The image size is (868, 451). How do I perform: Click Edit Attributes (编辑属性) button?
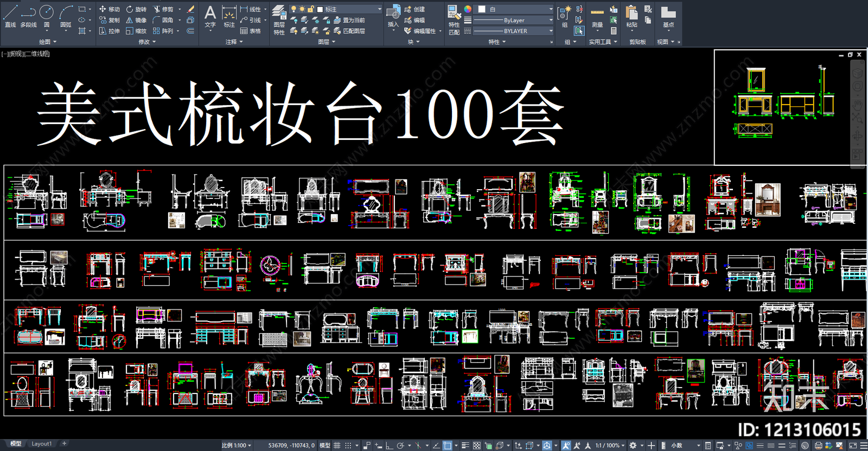click(420, 31)
